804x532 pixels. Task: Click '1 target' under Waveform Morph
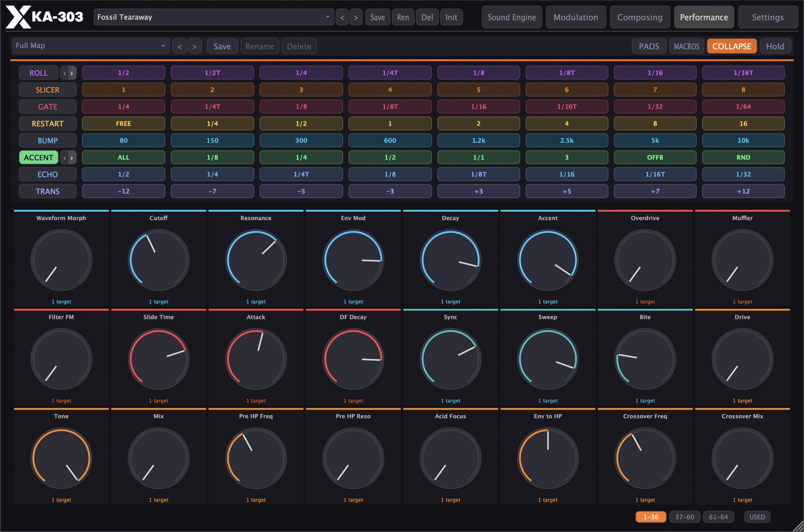click(x=61, y=302)
